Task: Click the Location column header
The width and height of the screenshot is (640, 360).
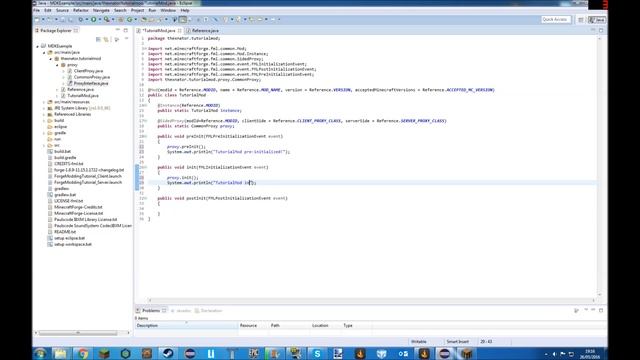Action: click(x=325, y=326)
